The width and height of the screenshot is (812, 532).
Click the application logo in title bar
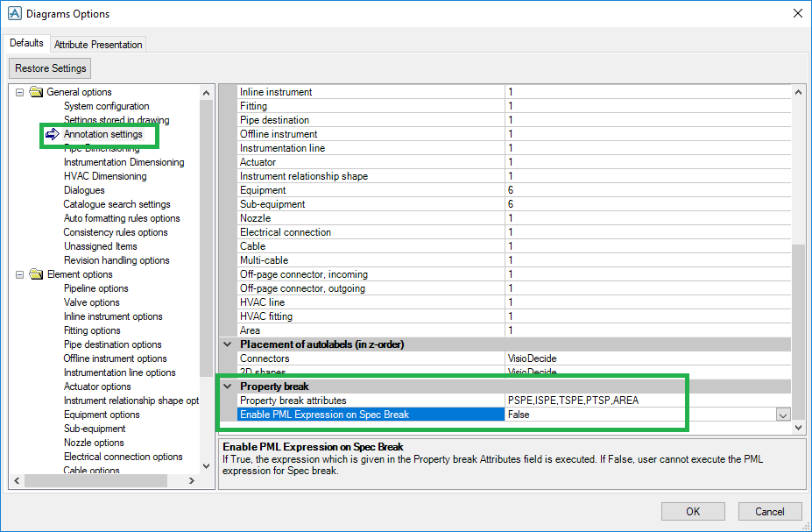(13, 13)
